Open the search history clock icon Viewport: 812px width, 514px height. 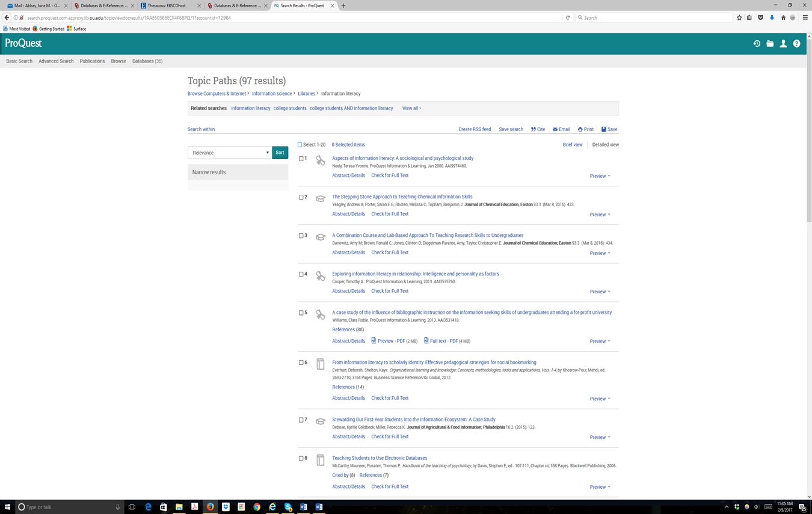coord(757,44)
